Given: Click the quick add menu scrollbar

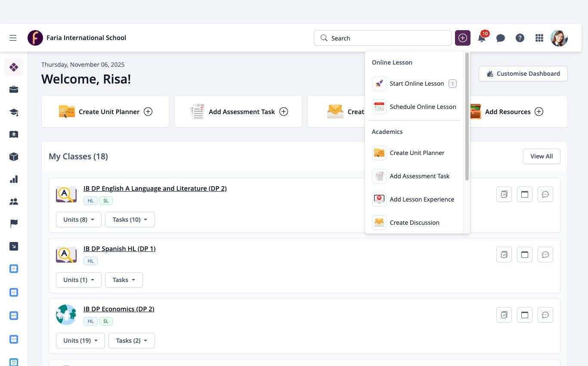Looking at the screenshot, I should click(467, 117).
